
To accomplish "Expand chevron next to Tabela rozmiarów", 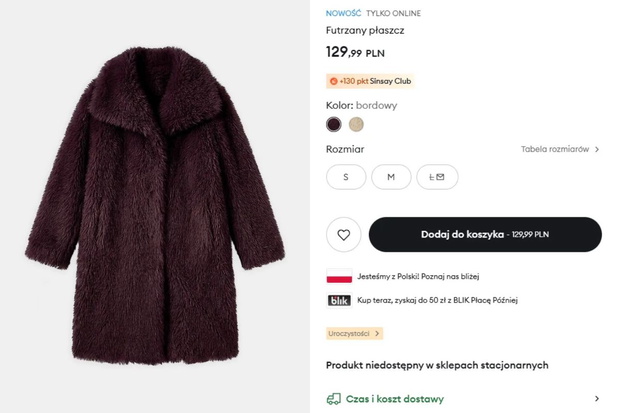I will (x=597, y=149).
